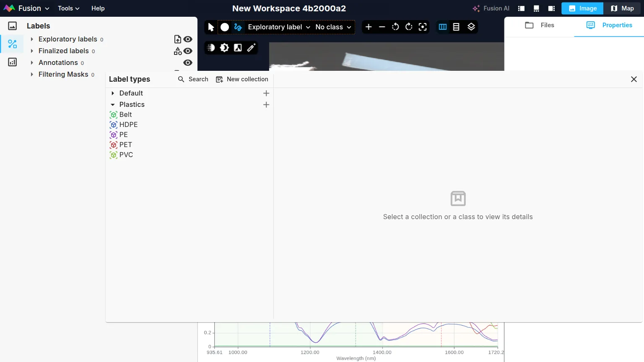Open the statistics chart sidebar icon
Viewport: 644px width, 362px height.
13,62
